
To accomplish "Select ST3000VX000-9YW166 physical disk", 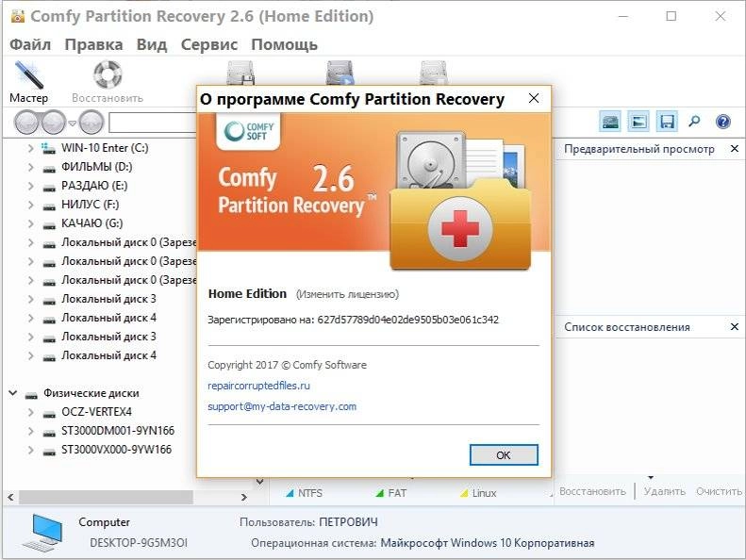I will (116, 450).
